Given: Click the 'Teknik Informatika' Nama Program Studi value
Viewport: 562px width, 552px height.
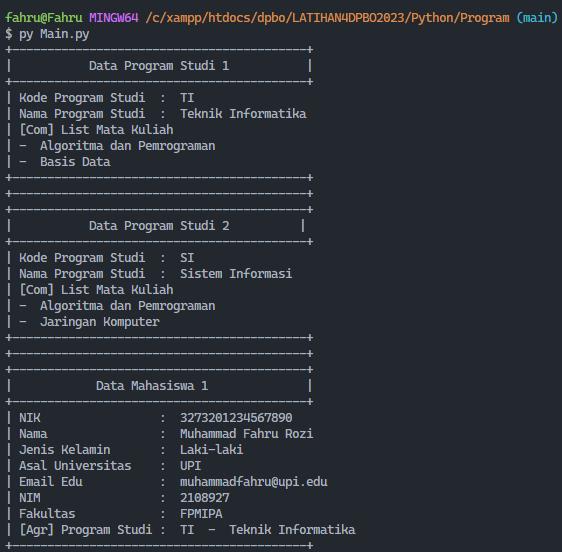Looking at the screenshot, I should click(x=243, y=114).
